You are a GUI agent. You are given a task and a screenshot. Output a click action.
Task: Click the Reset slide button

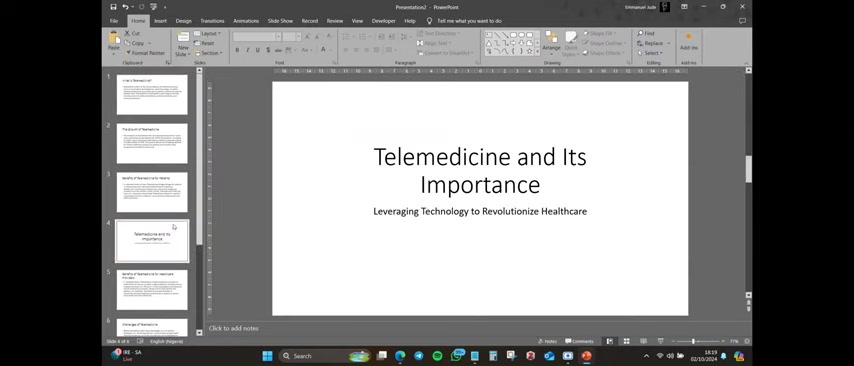pyautogui.click(x=204, y=43)
